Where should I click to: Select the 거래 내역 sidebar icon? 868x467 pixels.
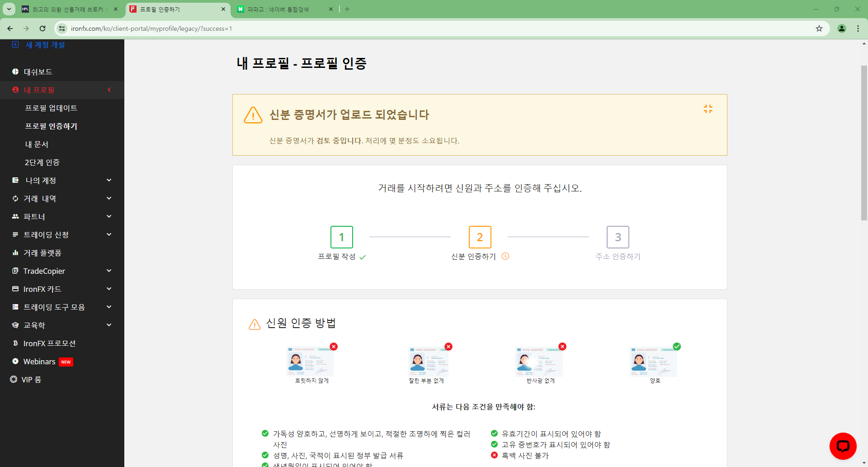15,198
